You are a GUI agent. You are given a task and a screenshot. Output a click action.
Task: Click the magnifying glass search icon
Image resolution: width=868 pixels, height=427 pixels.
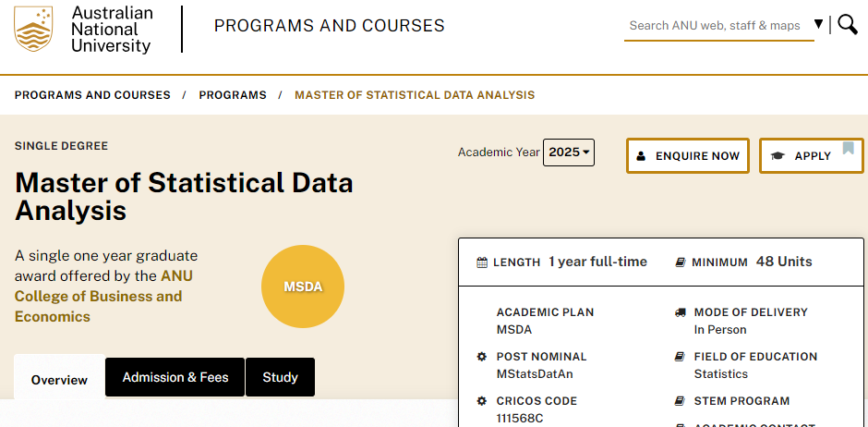tap(848, 25)
